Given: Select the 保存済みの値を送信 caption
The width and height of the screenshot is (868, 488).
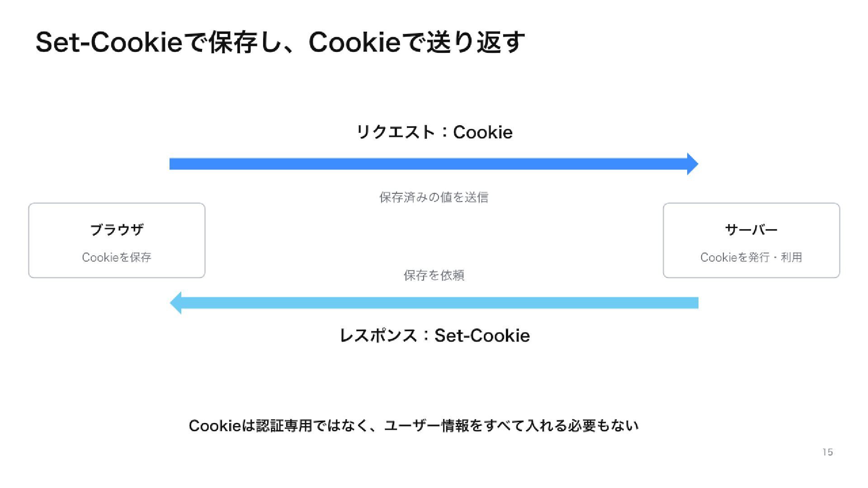Looking at the screenshot, I should 434,197.
